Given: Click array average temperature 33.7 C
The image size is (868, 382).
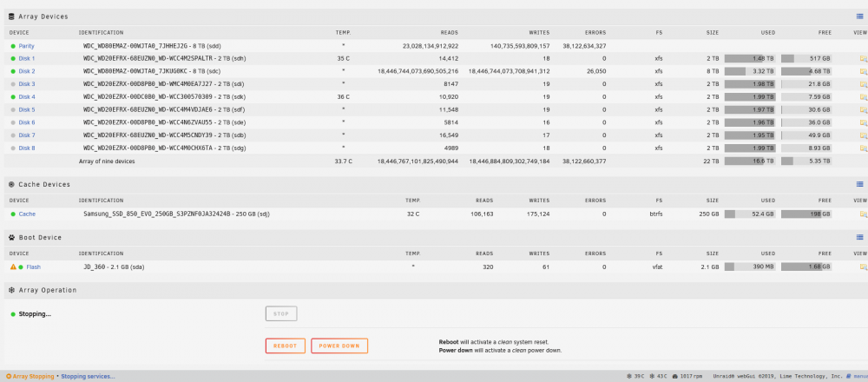Looking at the screenshot, I should click(x=343, y=161).
